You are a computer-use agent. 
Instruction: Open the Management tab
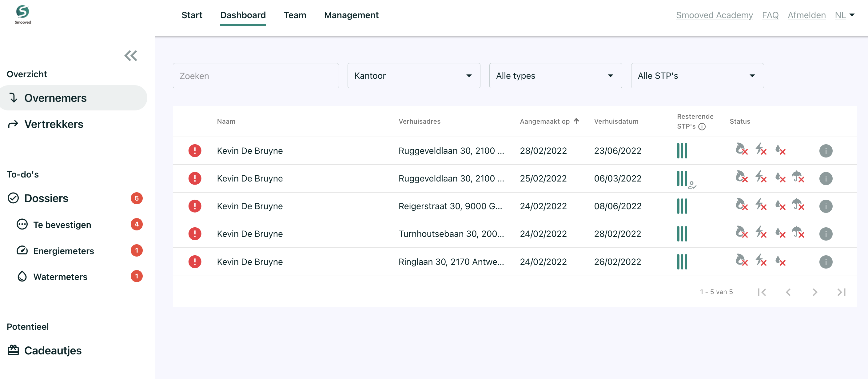[351, 15]
